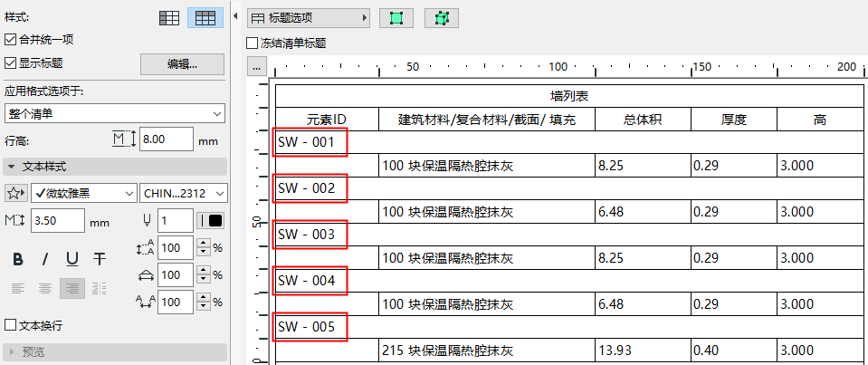Click the character spacing icon

coord(146,302)
